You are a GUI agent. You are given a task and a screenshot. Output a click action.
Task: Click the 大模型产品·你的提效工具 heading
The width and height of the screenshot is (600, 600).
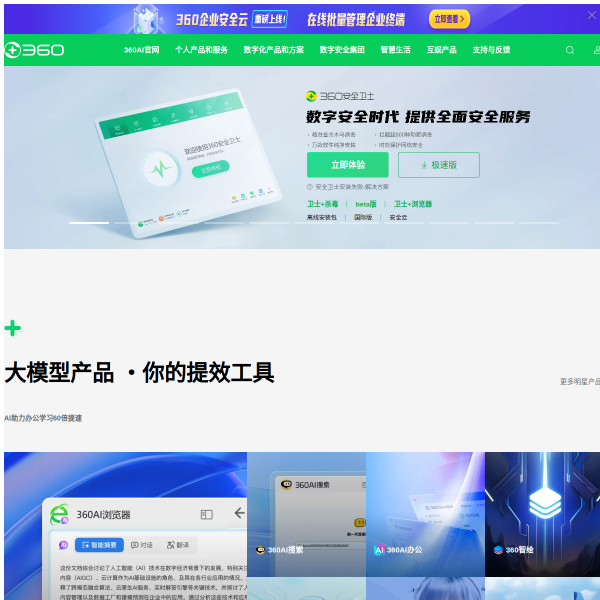[139, 372]
